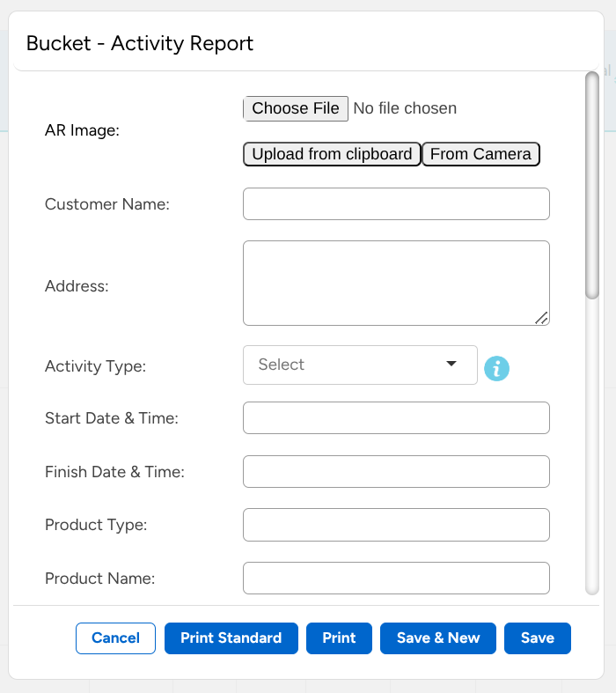The width and height of the screenshot is (616, 693).
Task: Grab the Address box resize handle
Action: [x=541, y=318]
